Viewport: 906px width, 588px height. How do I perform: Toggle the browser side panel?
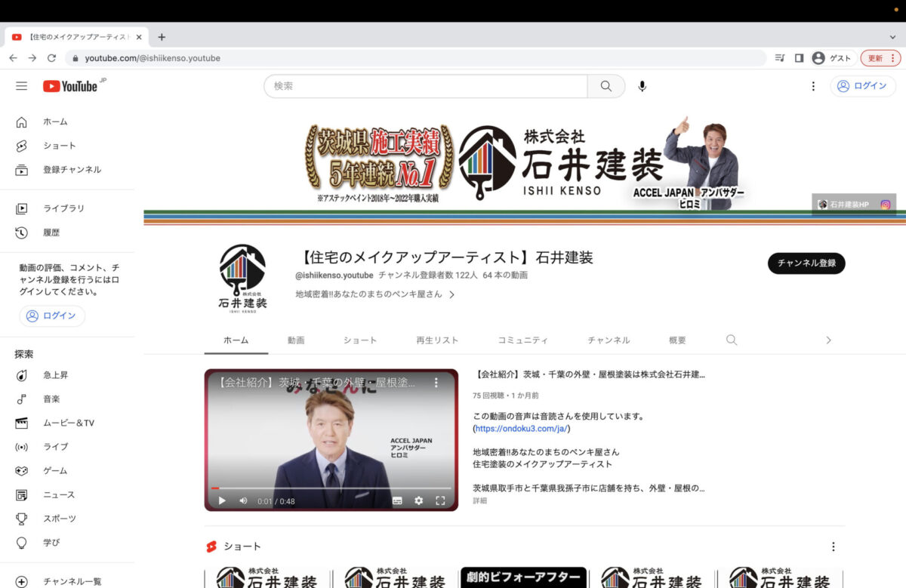coord(799,58)
